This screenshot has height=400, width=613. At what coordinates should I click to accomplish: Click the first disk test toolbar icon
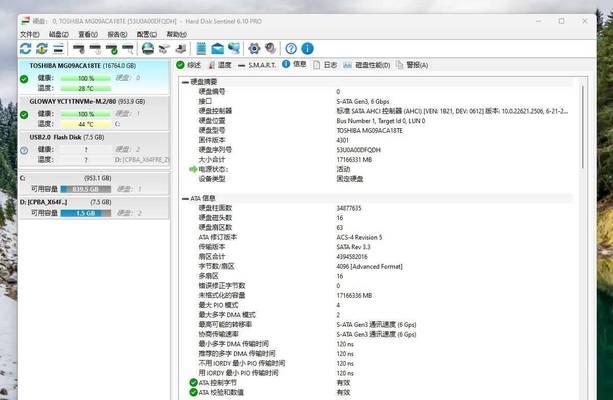(79, 49)
